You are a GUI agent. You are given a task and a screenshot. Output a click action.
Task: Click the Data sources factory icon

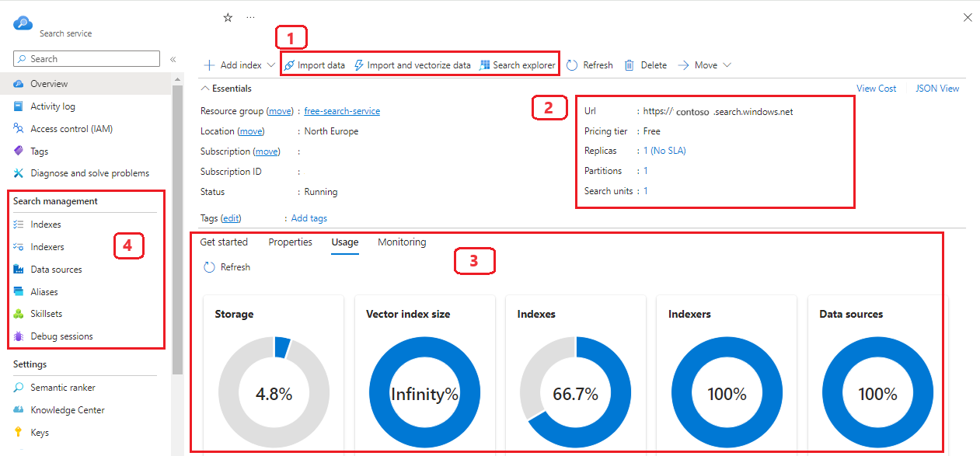coord(19,270)
